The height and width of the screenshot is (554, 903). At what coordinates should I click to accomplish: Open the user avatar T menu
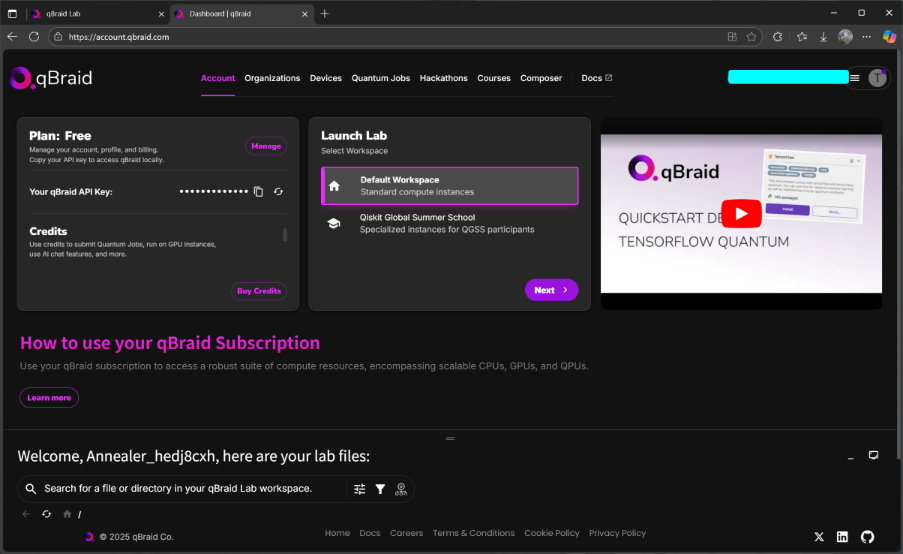tap(877, 78)
